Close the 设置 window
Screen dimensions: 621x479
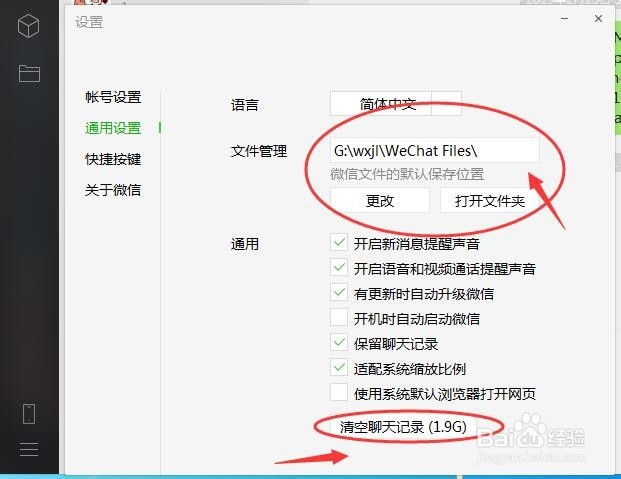coord(598,19)
